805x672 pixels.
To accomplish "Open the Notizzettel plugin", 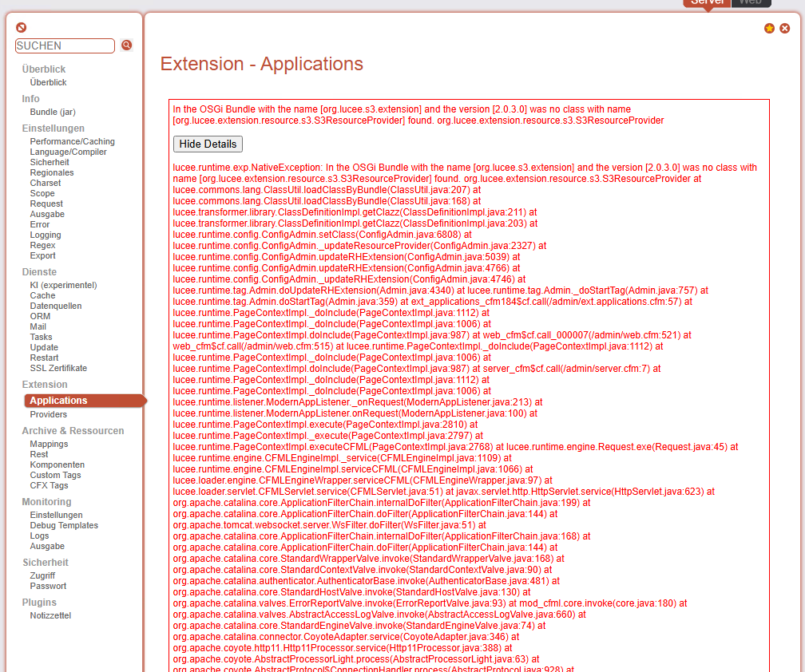I will [52, 615].
